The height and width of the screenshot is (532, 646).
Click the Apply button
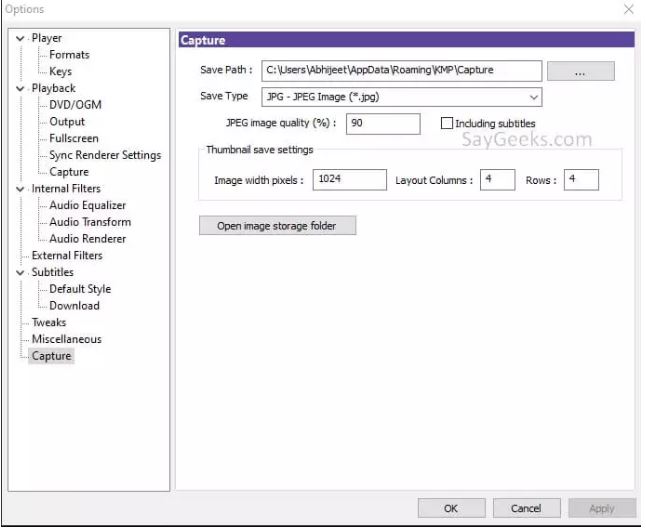coord(602,509)
